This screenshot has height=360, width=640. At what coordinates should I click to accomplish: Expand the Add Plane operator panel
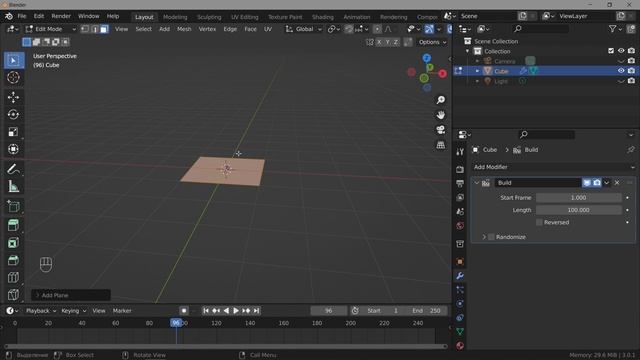tap(71, 295)
